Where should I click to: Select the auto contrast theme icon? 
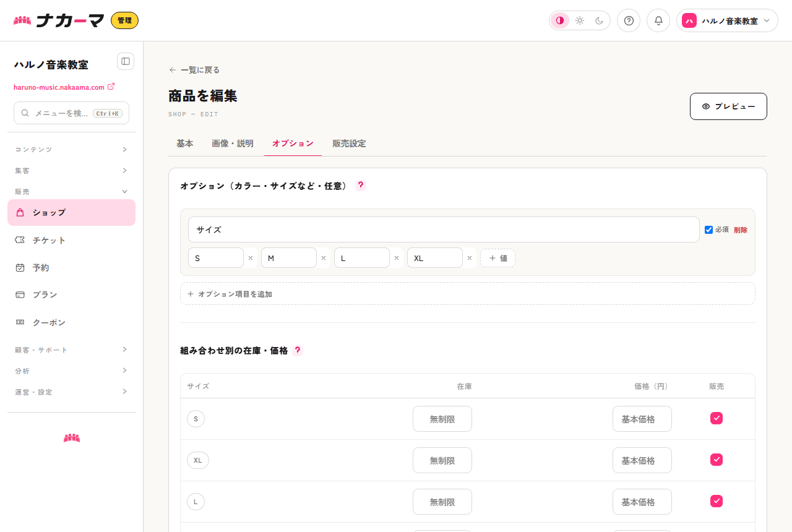coord(560,20)
